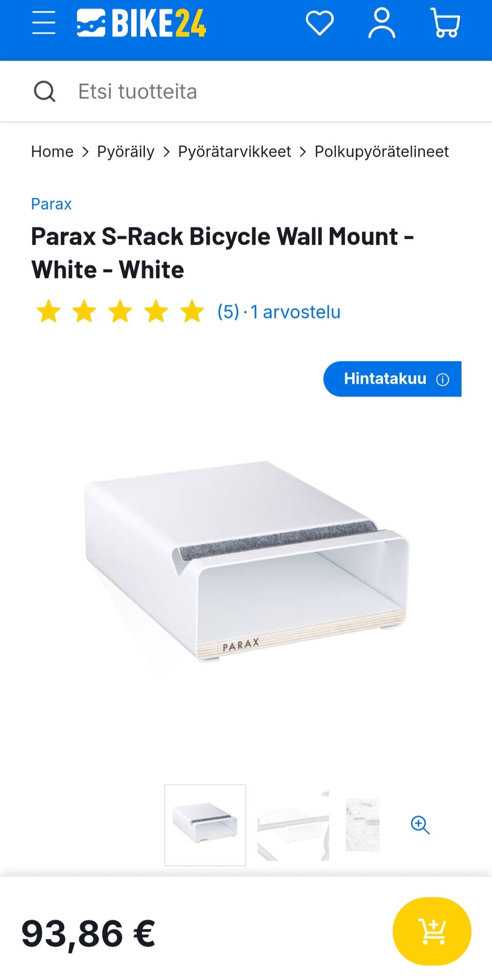The image size is (492, 980).
Task: View the shopping cart icon
Action: 445,23
